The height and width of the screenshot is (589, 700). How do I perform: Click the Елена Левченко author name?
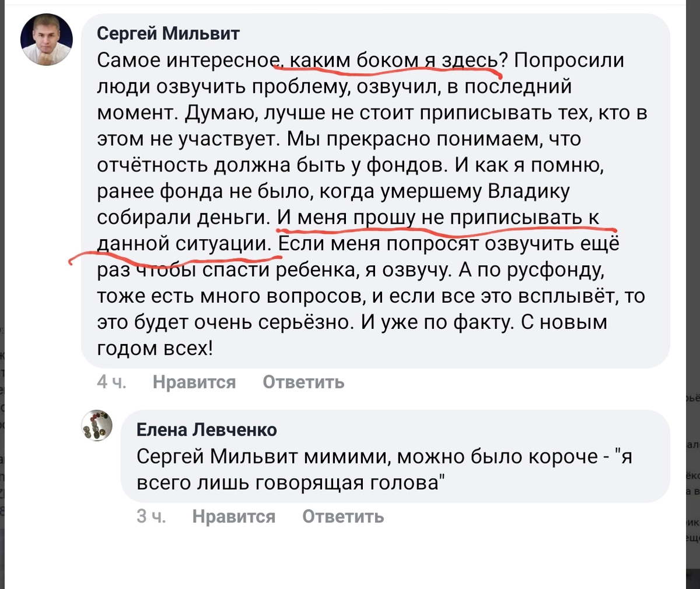pyautogui.click(x=206, y=430)
